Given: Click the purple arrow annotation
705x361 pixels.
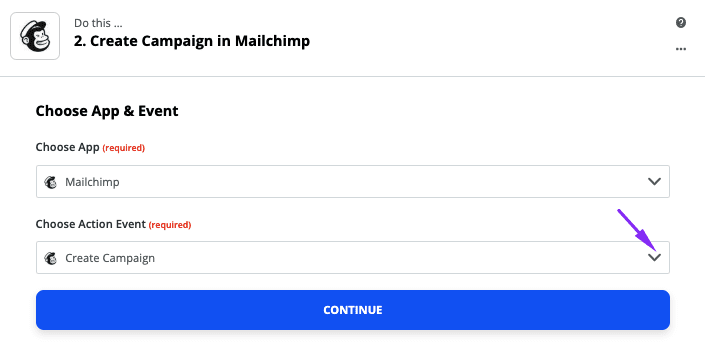Looking at the screenshot, I should tap(638, 231).
